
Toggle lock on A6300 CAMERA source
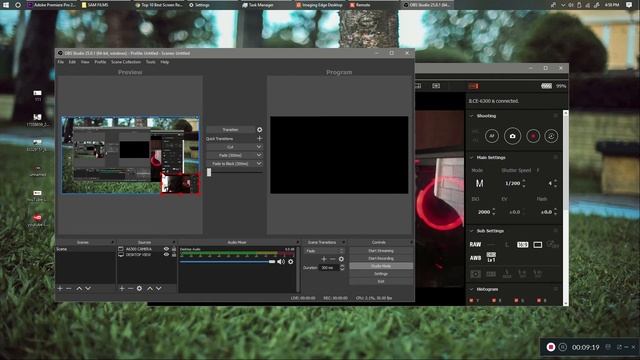tap(174, 249)
